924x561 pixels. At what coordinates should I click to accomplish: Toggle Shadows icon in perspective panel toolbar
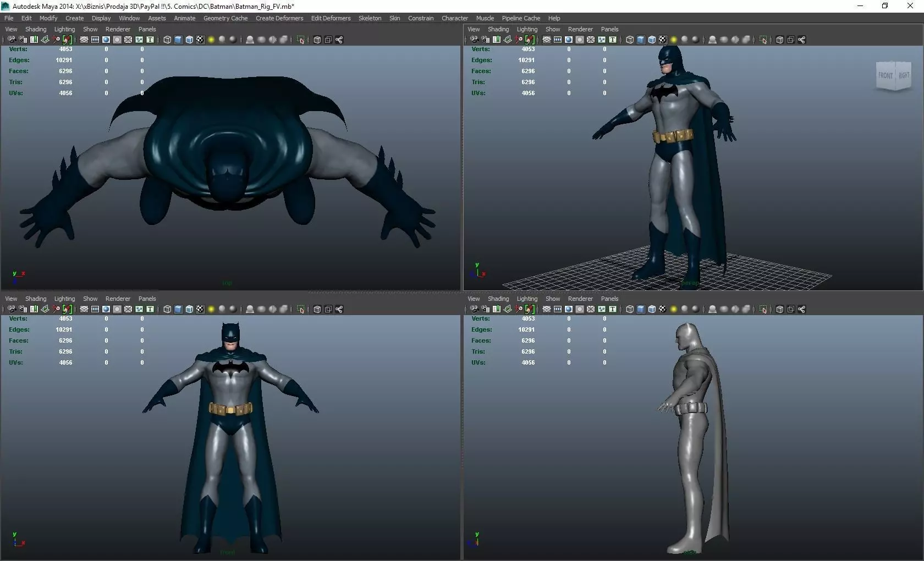point(685,40)
